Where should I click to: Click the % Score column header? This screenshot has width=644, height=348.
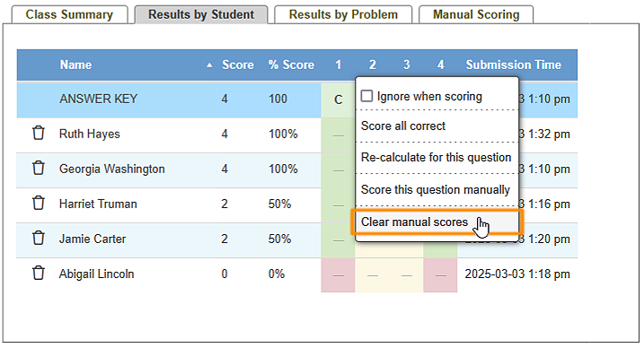[291, 65]
